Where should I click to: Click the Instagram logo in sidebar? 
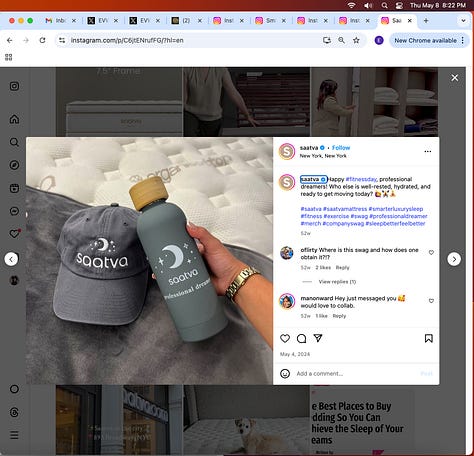(14, 86)
